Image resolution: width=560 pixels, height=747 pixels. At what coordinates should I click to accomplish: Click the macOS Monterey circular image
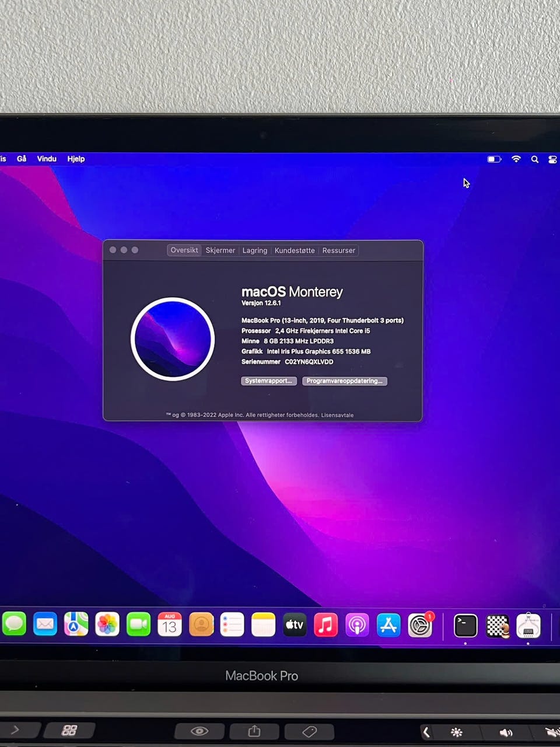[173, 339]
